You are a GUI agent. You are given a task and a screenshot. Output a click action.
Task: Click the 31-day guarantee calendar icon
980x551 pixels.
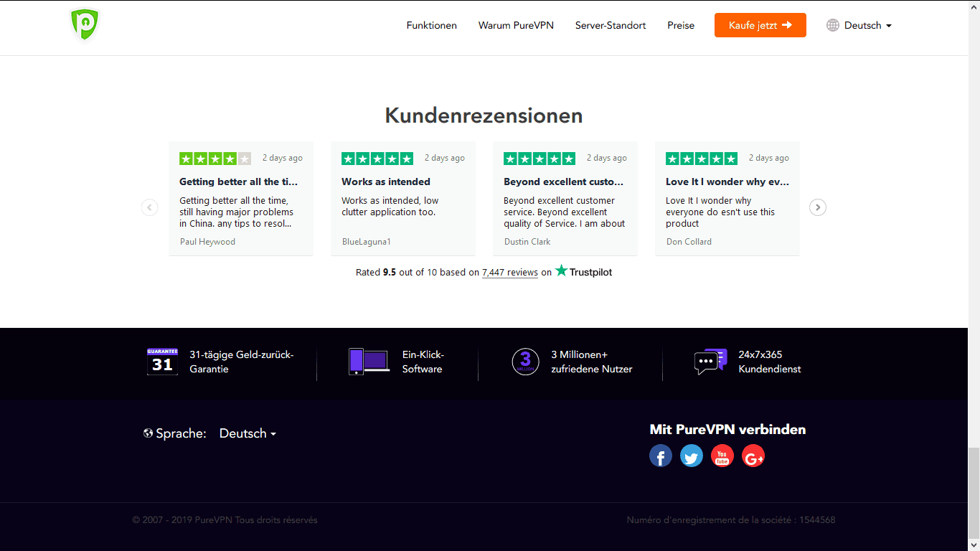click(162, 362)
